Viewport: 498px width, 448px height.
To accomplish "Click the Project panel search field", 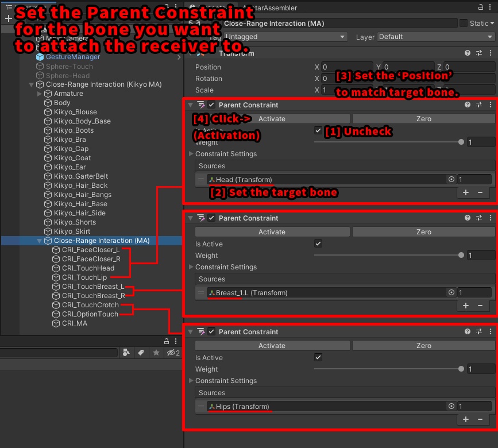I will coord(59,353).
